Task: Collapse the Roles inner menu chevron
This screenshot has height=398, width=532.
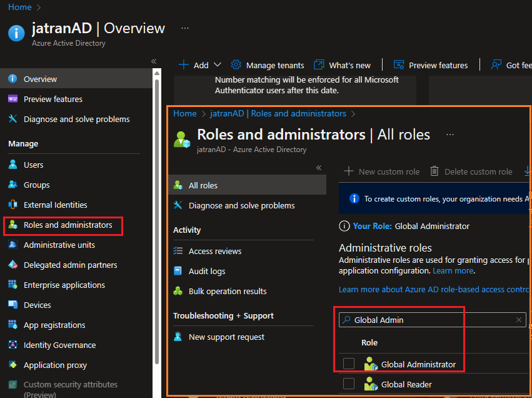Action: coord(319,168)
